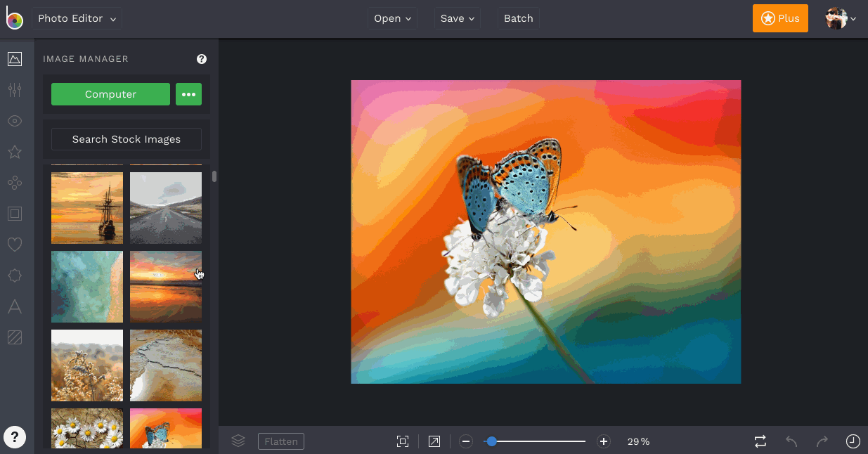The height and width of the screenshot is (454, 868).
Task: Click the green Computer upload button
Action: [x=110, y=94]
